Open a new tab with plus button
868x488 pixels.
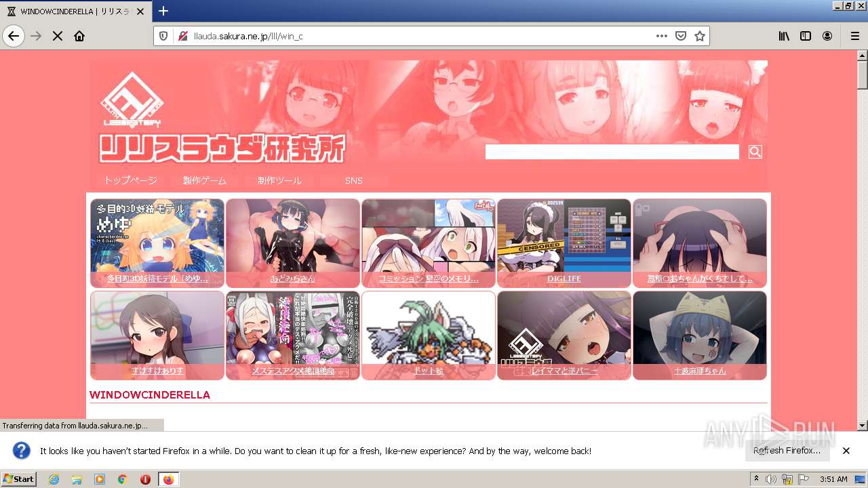pos(163,11)
